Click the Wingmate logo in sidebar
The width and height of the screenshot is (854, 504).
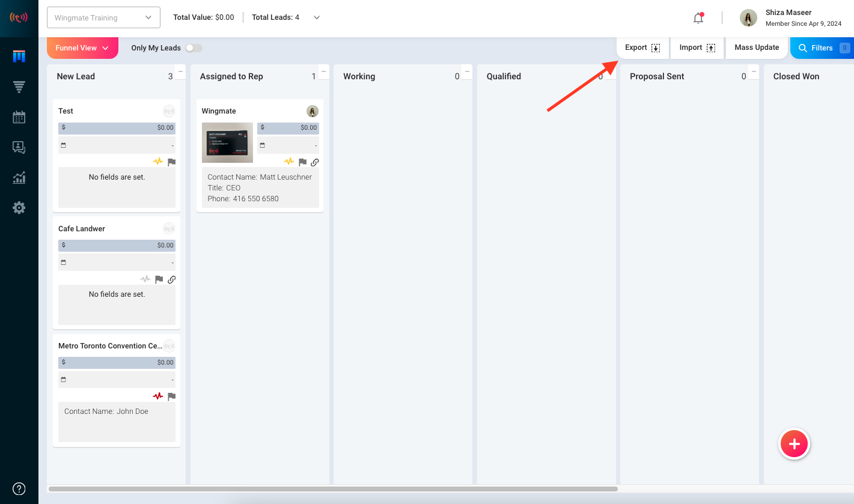pyautogui.click(x=19, y=17)
